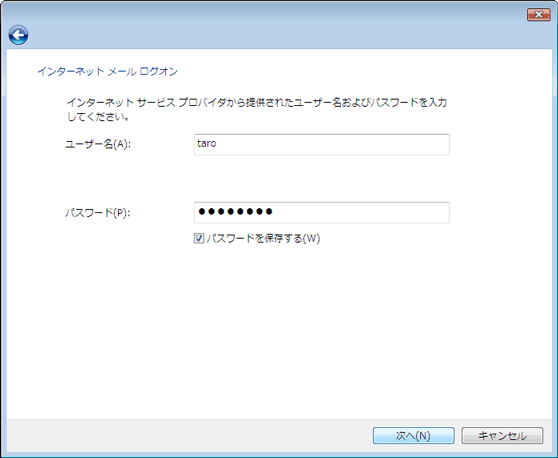Click the instruction line mentioning サービス プロバイダ
Image resolution: width=558 pixels, height=458 pixels.
pyautogui.click(x=257, y=102)
